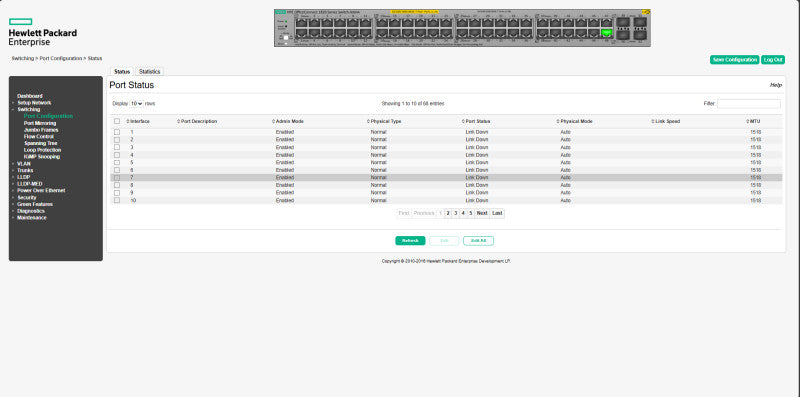Click the Log Out button
Screen dimensions: 800x397
point(773,60)
